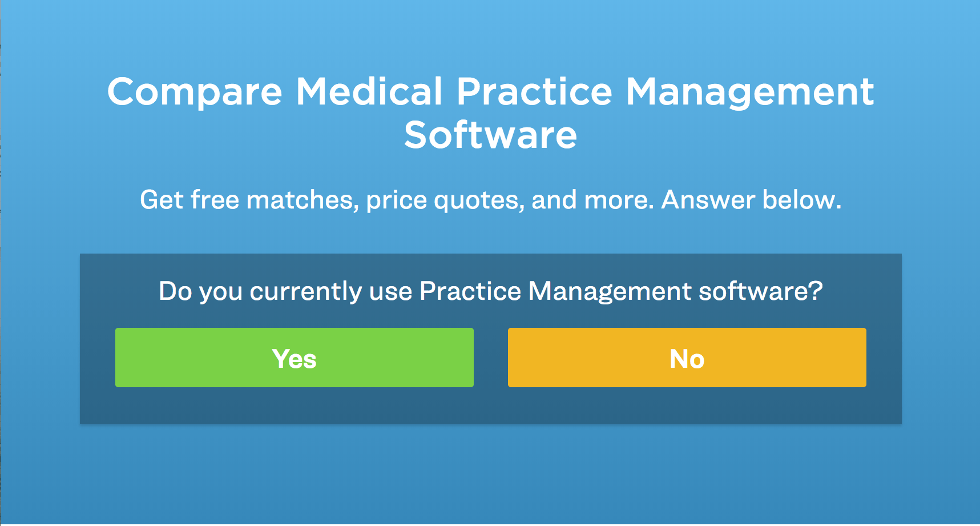Choose the Yes option in the survey panel
This screenshot has width=980, height=526.
click(295, 358)
